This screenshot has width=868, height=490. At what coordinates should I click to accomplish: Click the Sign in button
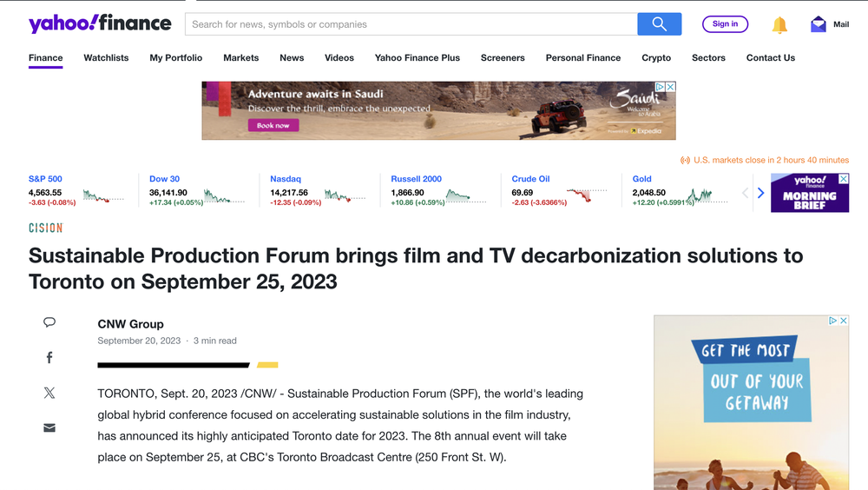click(725, 23)
